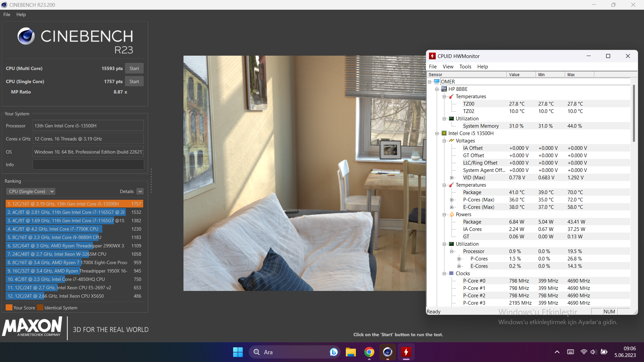This screenshot has height=362, width=644.
Task: Click the Bing icon in search box
Action: [333, 352]
